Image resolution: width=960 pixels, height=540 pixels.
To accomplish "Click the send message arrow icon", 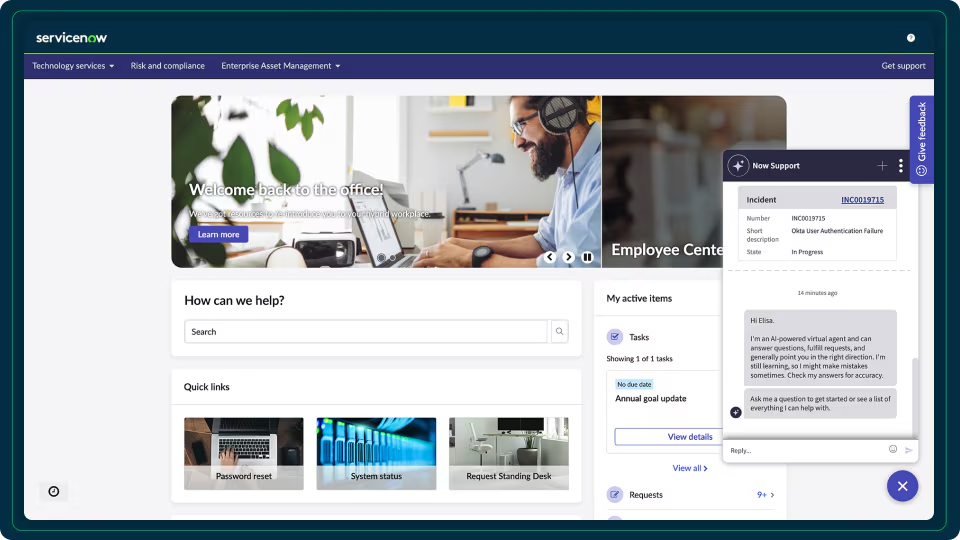I will [909, 450].
